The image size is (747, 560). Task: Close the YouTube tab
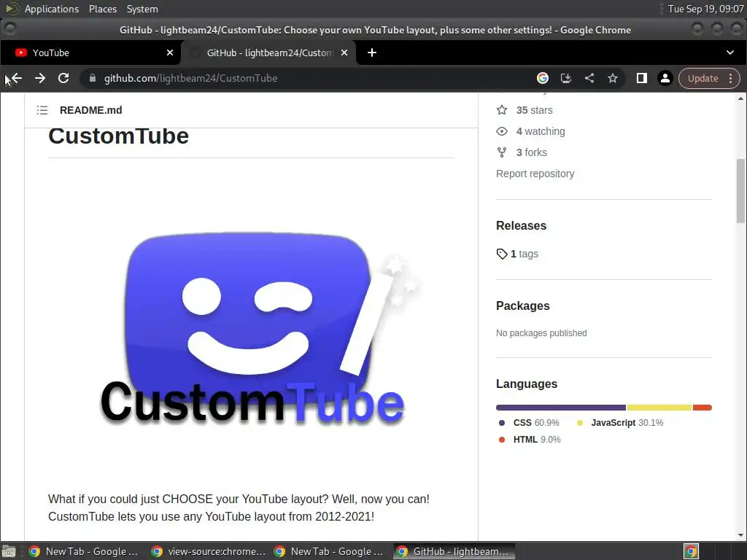[x=169, y=52]
